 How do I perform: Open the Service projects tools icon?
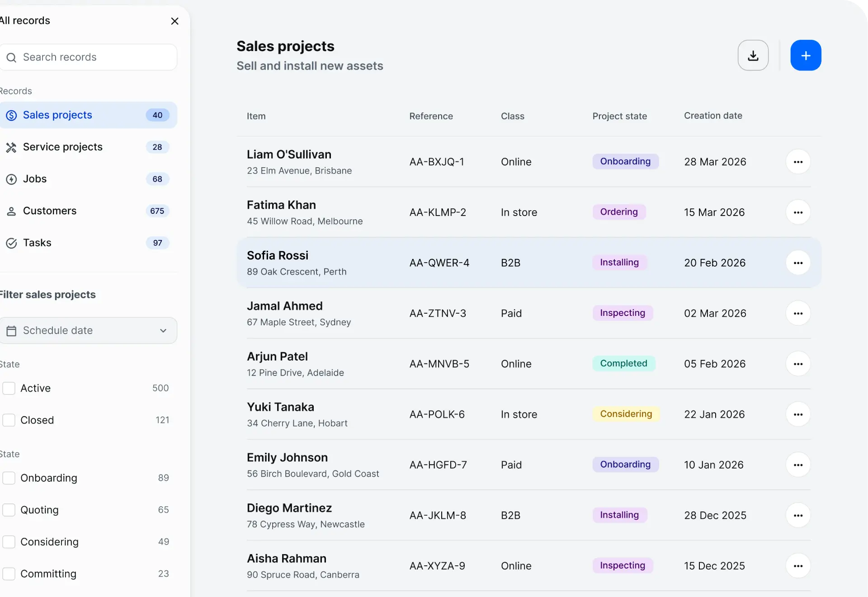[11, 147]
